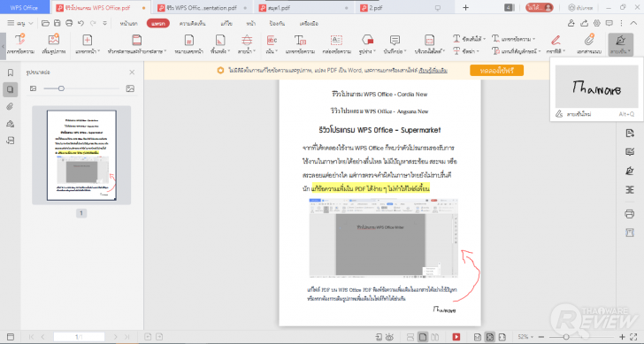
Task: Click the Insert Text tool beside the redact icon
Action: point(300,44)
